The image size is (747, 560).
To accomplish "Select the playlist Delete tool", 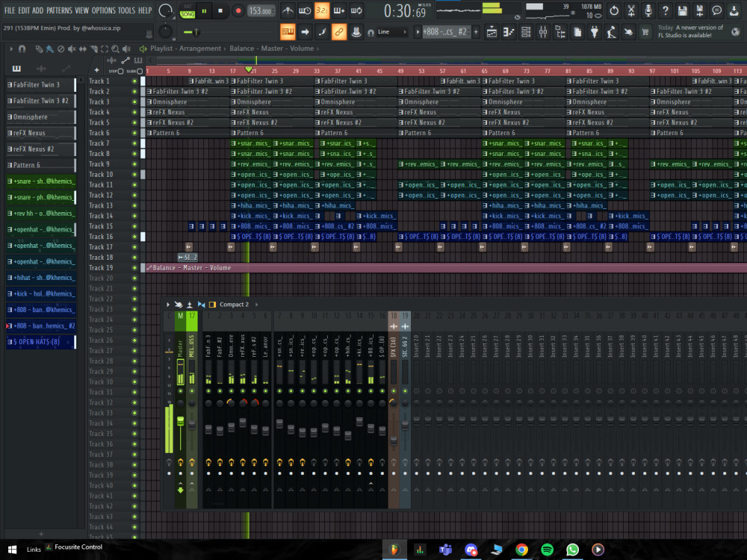I will click(61, 49).
